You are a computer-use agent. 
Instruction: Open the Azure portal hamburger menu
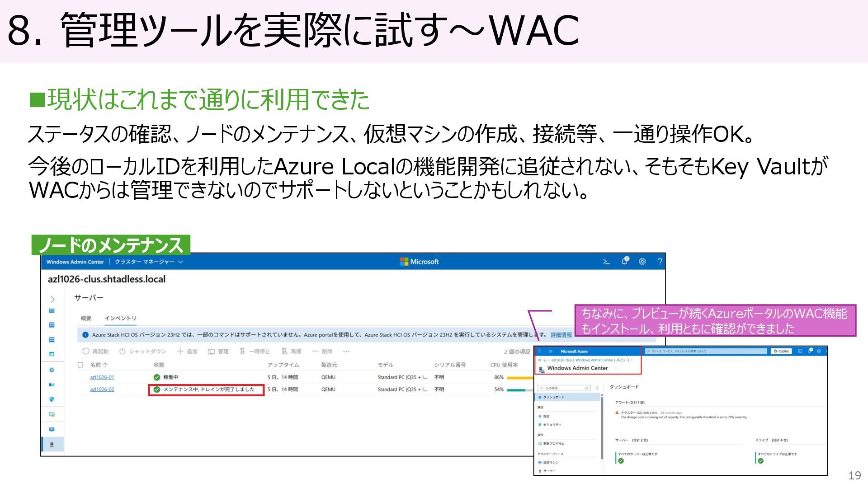tap(550, 351)
